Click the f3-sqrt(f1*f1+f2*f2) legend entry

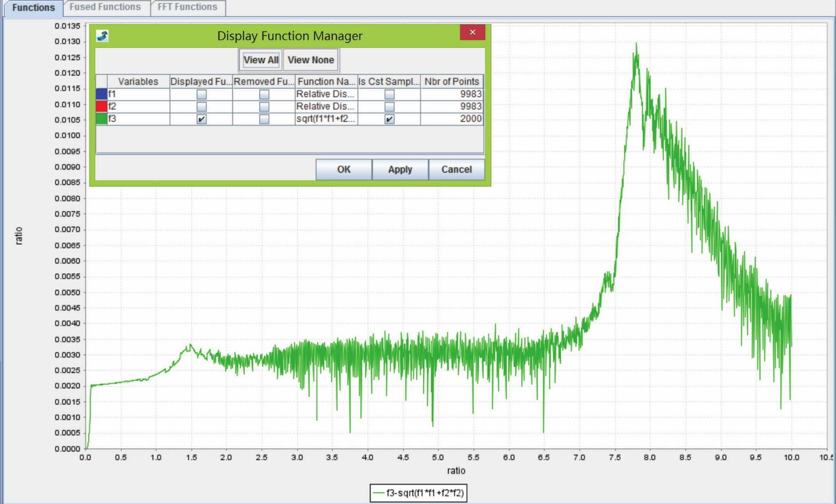click(x=419, y=493)
